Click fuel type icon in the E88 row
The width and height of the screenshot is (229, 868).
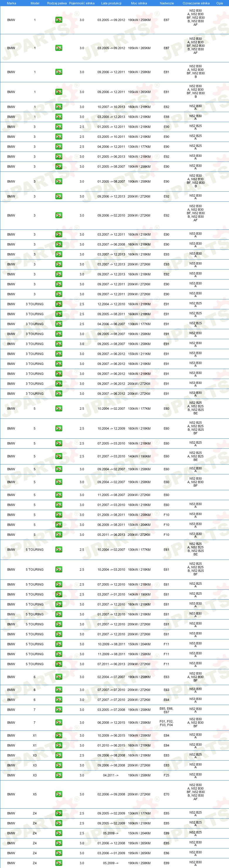pyautogui.click(x=59, y=117)
